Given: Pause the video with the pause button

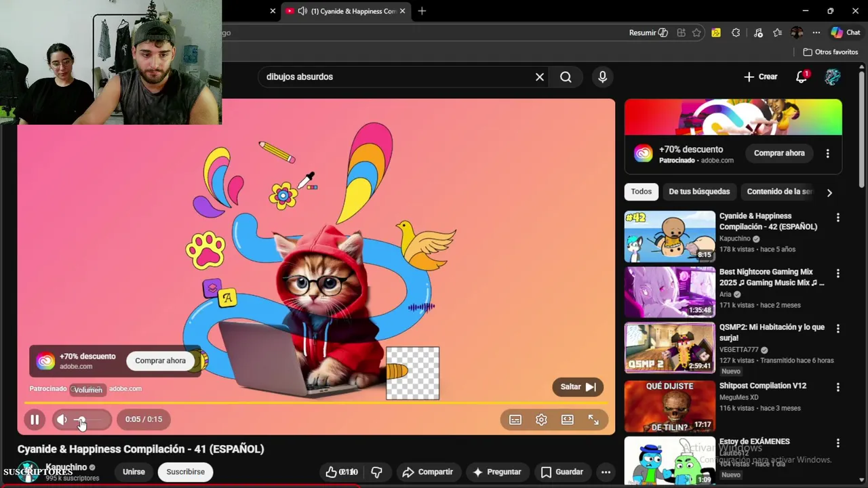Looking at the screenshot, I should pos(35,420).
